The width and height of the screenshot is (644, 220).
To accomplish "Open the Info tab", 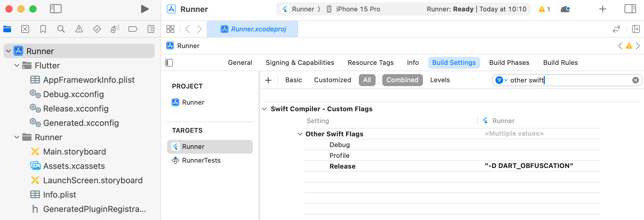I will tap(413, 63).
